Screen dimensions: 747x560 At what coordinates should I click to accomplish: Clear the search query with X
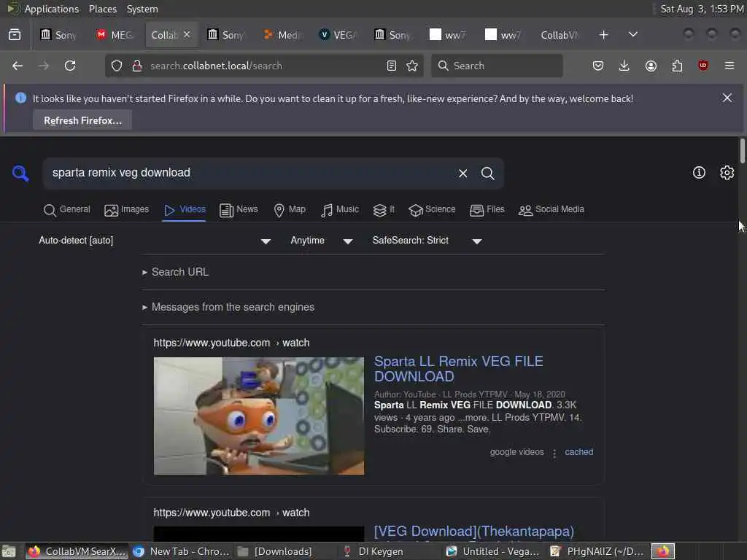(462, 174)
